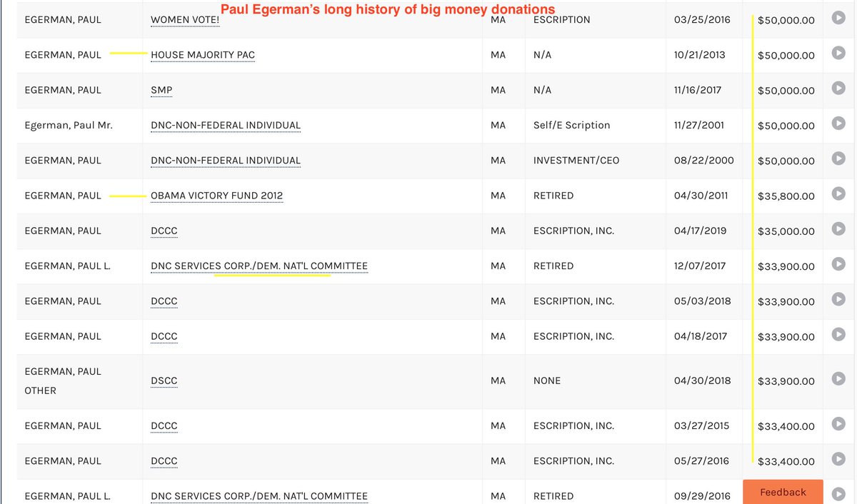
Task: Click 'MA' state in HOUSE MAJORITY PAC row
Action: click(x=498, y=55)
